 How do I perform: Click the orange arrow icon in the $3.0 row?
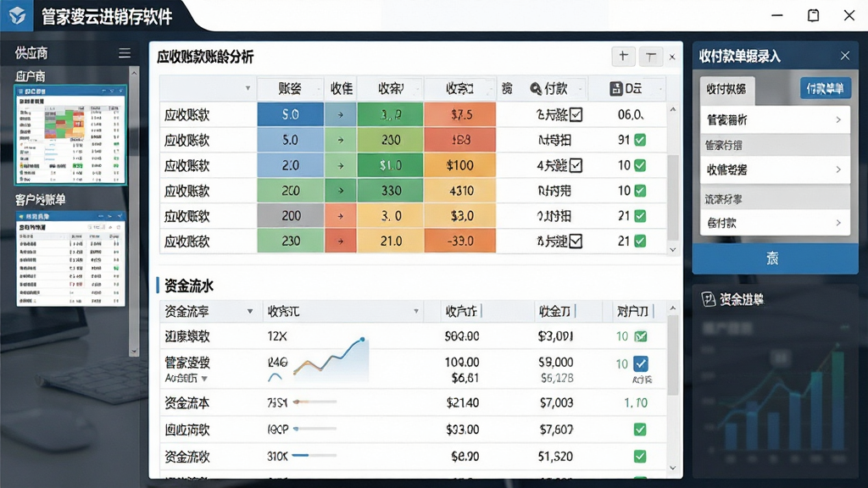tap(341, 216)
